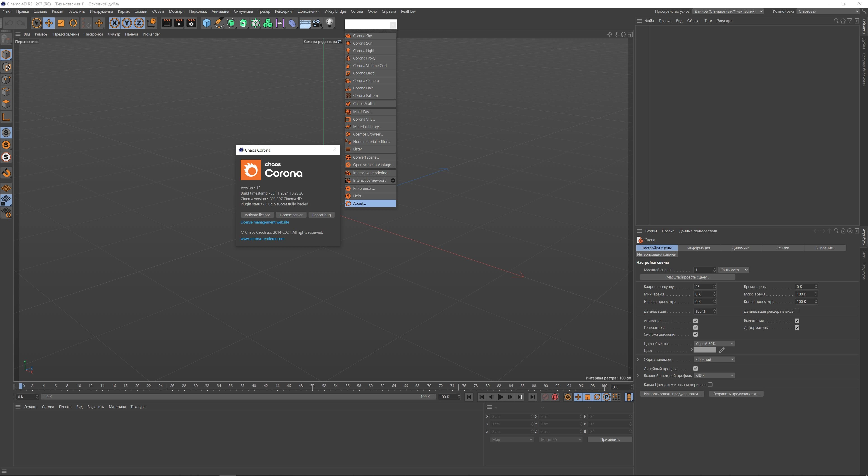Open the Обрез видимого Средний dropdown
Image resolution: width=868 pixels, height=476 pixels.
point(714,360)
